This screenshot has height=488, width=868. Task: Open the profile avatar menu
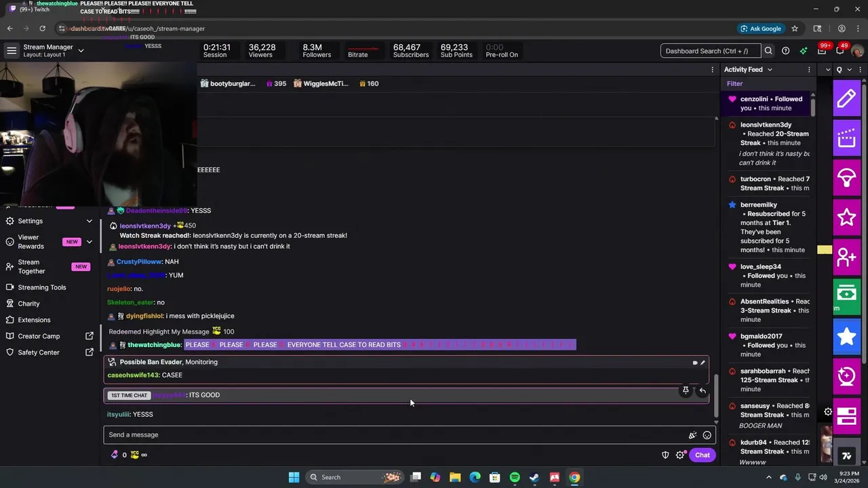coord(857,51)
